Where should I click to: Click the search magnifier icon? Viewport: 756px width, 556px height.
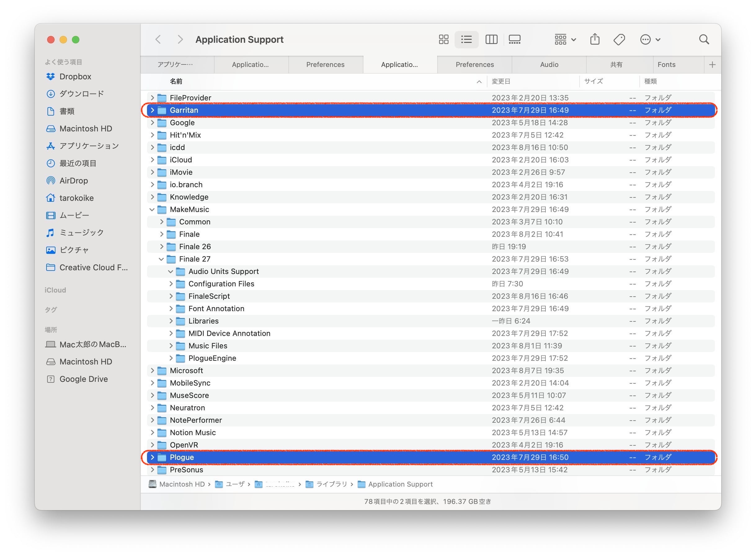[704, 39]
